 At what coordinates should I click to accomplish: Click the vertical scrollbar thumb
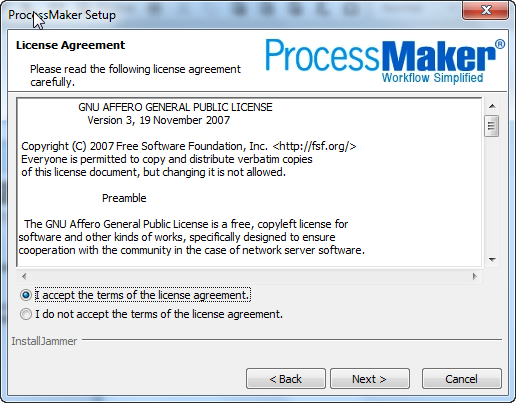492,126
